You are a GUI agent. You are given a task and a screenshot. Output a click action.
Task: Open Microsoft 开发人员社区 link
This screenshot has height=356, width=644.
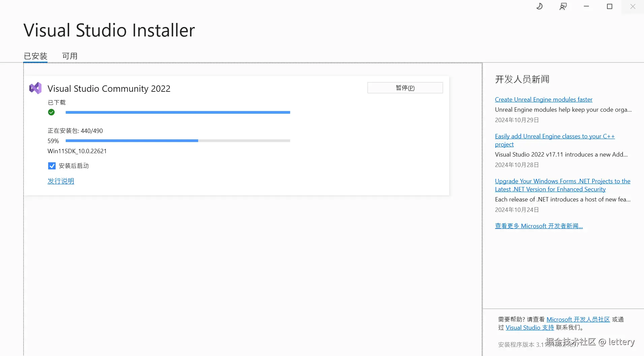[x=578, y=320]
